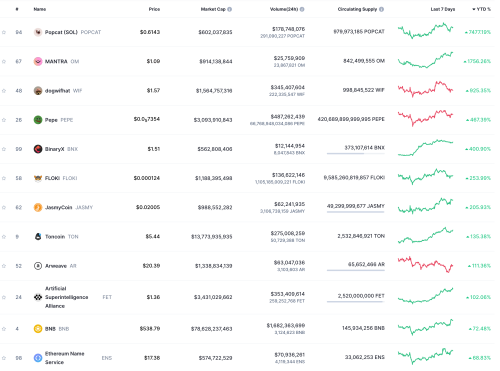
Task: Click the Circulating Supply info icon
Action: click(x=381, y=9)
